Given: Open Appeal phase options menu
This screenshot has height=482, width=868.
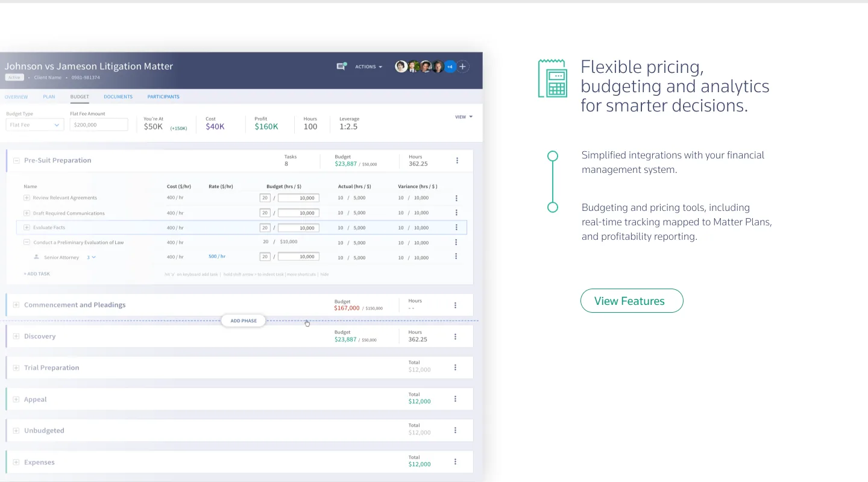Looking at the screenshot, I should pos(455,399).
